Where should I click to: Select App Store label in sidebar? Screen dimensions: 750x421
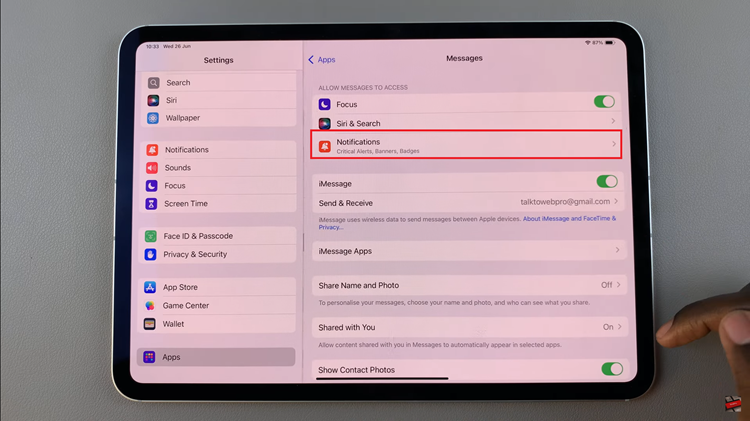(180, 287)
